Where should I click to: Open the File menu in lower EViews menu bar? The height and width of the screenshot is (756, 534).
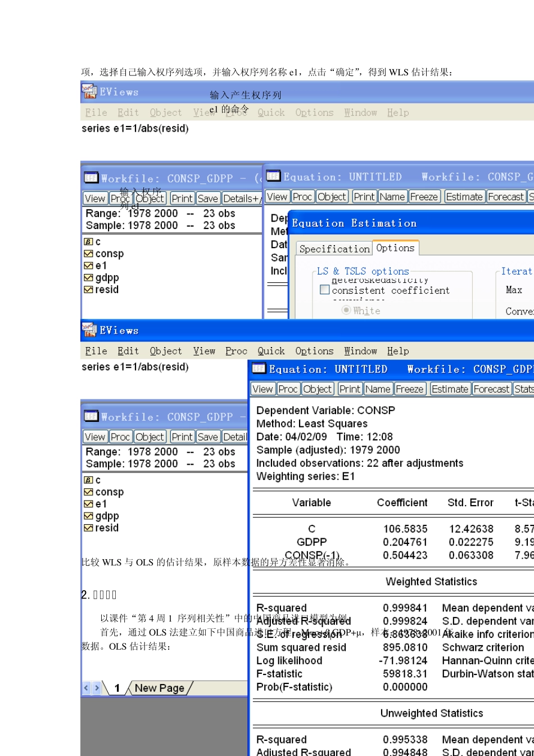click(96, 351)
